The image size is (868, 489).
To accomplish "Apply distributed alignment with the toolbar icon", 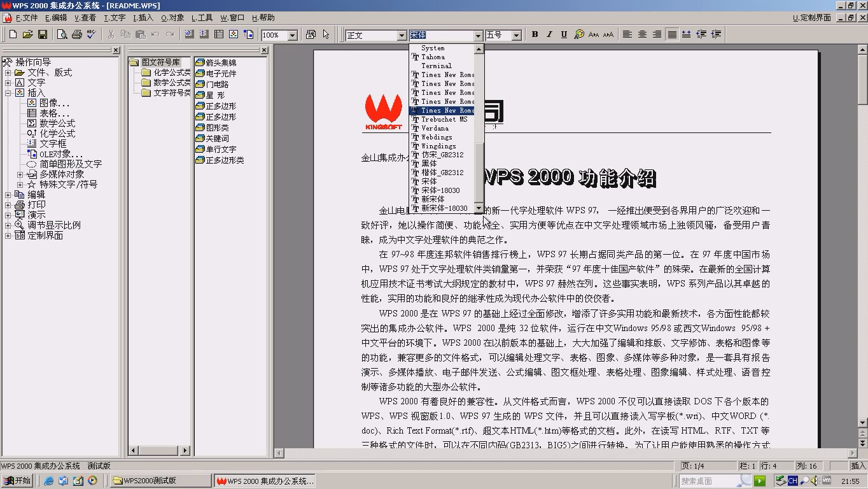I will 687,34.
